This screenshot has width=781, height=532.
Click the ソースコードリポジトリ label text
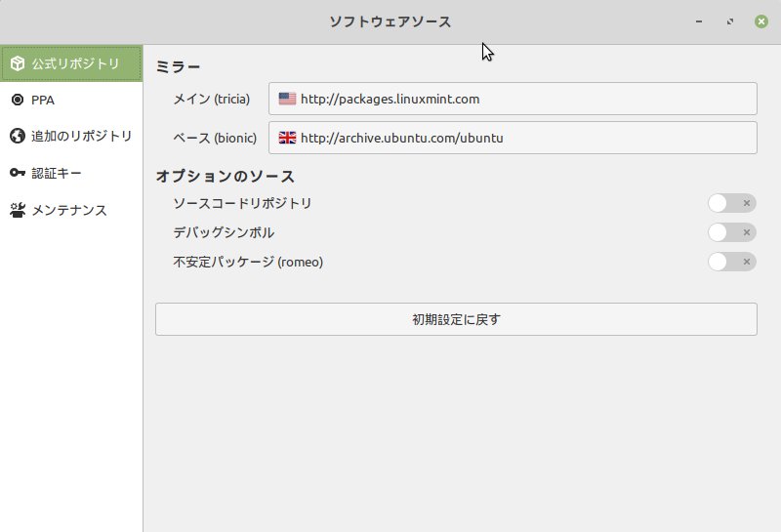pos(242,203)
